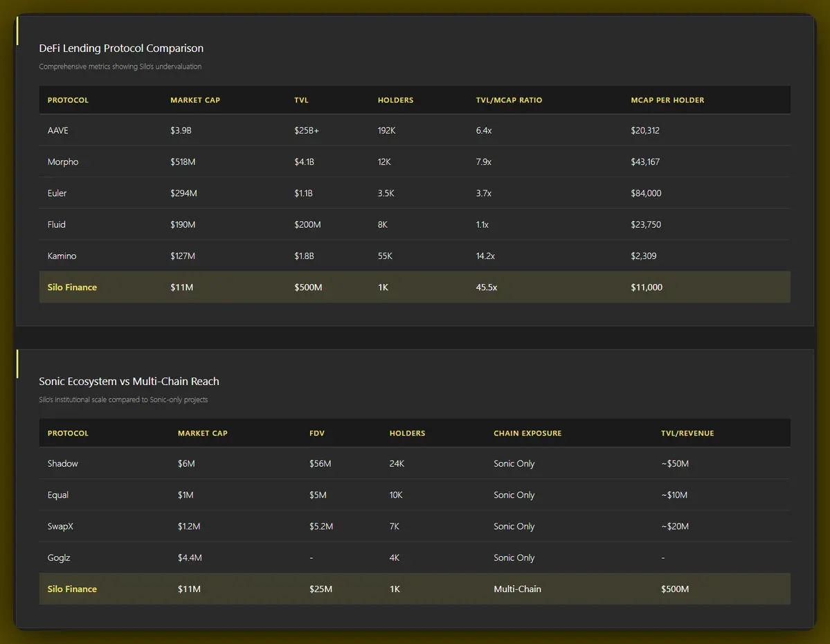Click the FDV column header
This screenshot has height=644, width=830.
coord(317,433)
